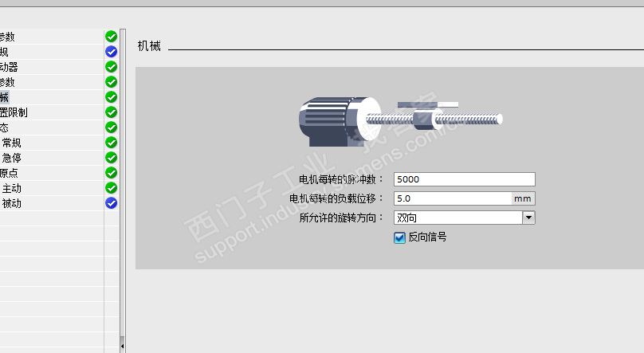Click the 电机每转的负载位移 field
Image resolution: width=644 pixels, height=353 pixels.
point(453,198)
